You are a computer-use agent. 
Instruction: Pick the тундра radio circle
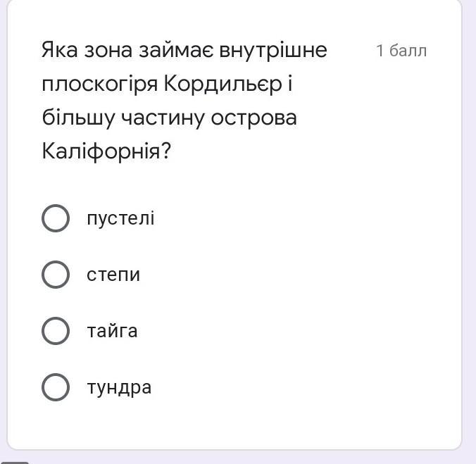[x=56, y=387]
